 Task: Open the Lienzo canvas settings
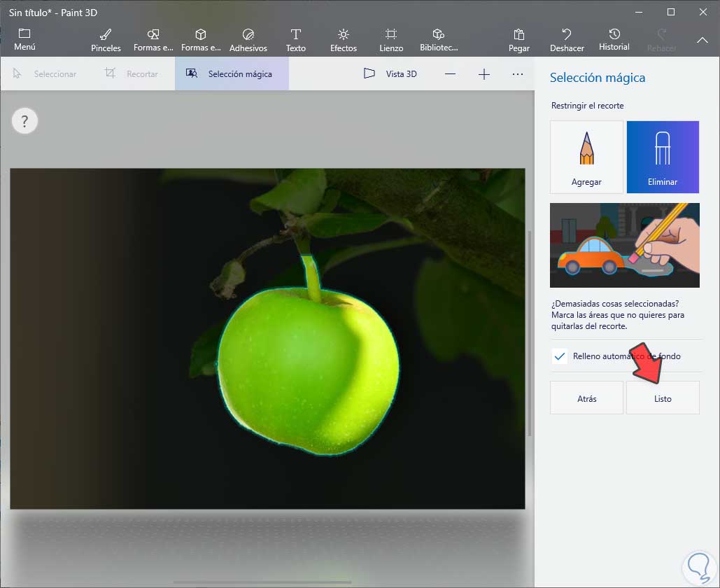coord(391,41)
